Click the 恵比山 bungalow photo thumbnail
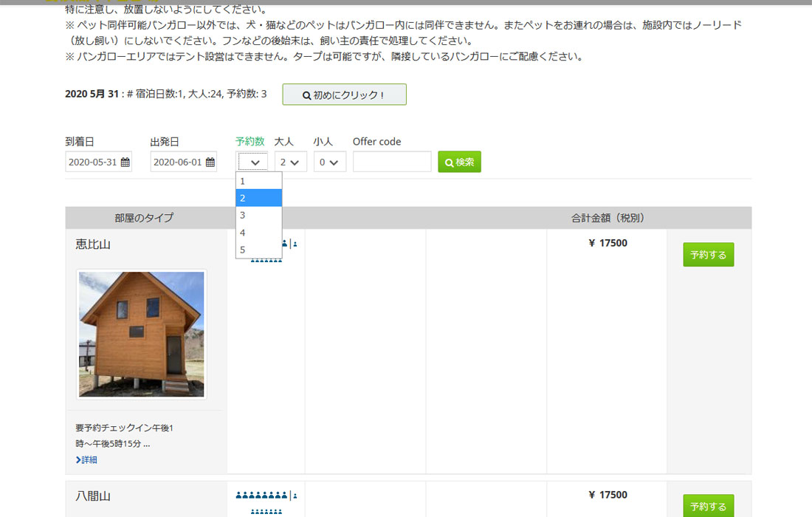Viewport: 812px width, 517px height. pos(141,334)
